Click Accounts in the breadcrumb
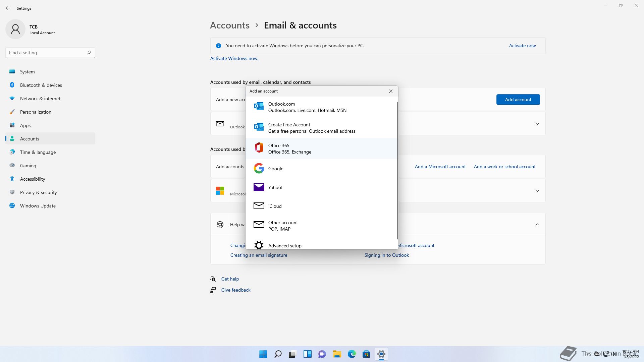Screen dimensions: 644x362 pyautogui.click(x=230, y=25)
